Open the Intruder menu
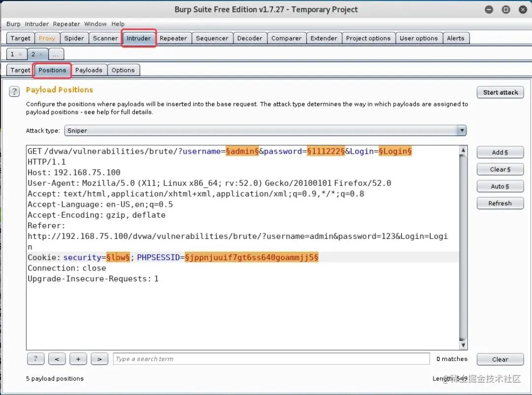Screen dimensions: 532x395 tap(36, 24)
